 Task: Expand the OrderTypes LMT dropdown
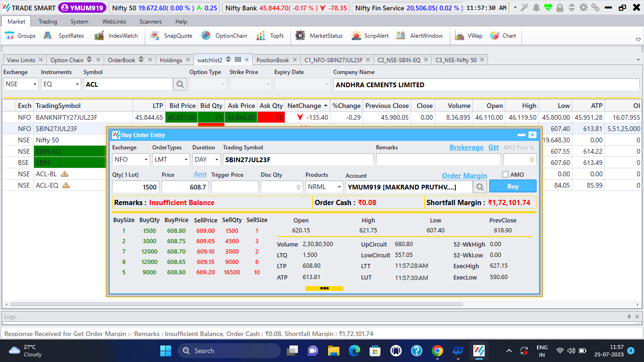pyautogui.click(x=171, y=160)
